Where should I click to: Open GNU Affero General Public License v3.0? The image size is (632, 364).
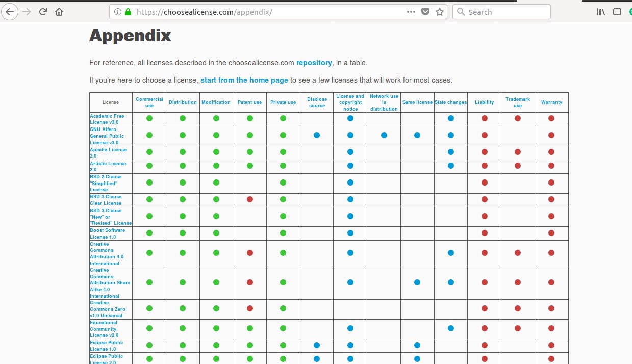click(107, 136)
